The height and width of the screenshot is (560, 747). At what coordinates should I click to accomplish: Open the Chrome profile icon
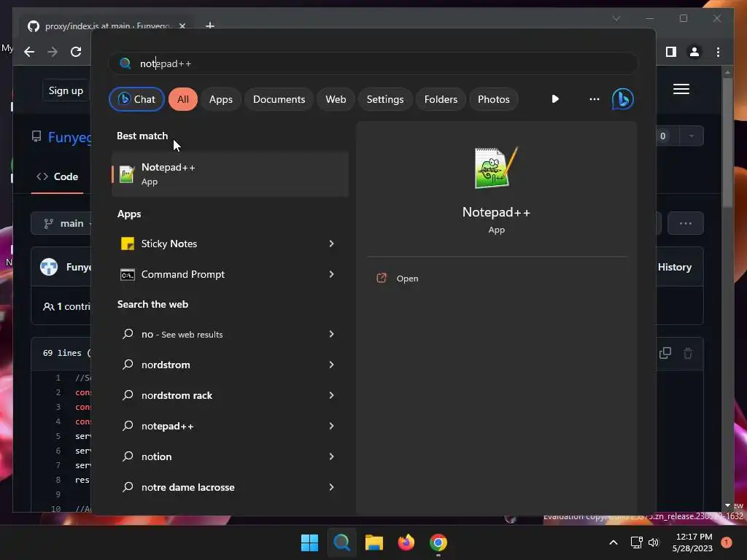click(694, 52)
